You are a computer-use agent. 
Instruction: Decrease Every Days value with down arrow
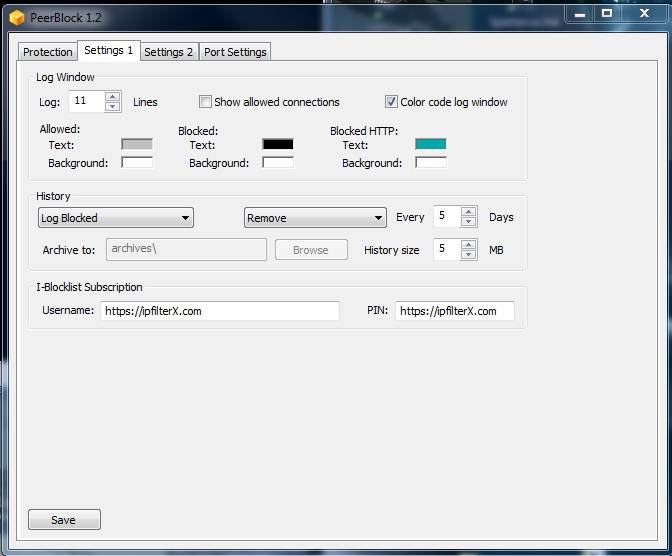[x=469, y=222]
